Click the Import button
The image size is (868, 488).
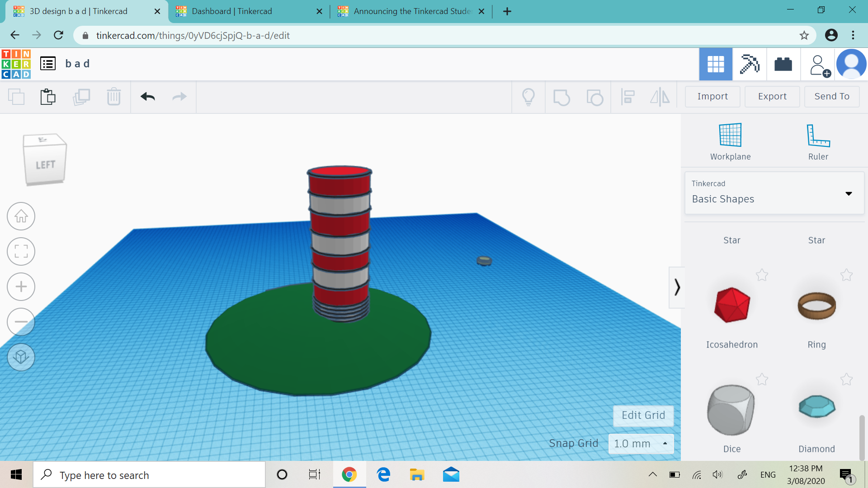coord(712,97)
